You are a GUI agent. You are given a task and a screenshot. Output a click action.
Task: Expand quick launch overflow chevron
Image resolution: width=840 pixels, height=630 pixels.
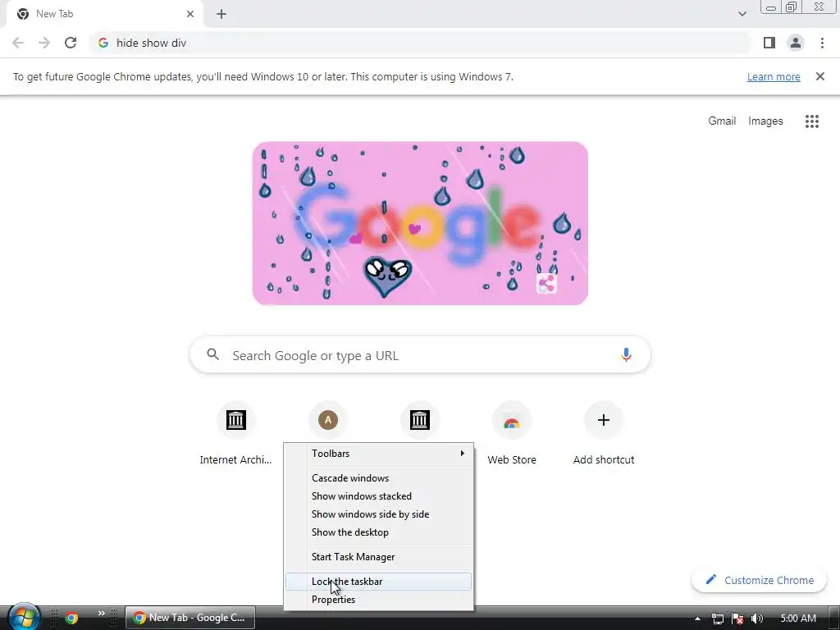pyautogui.click(x=101, y=614)
